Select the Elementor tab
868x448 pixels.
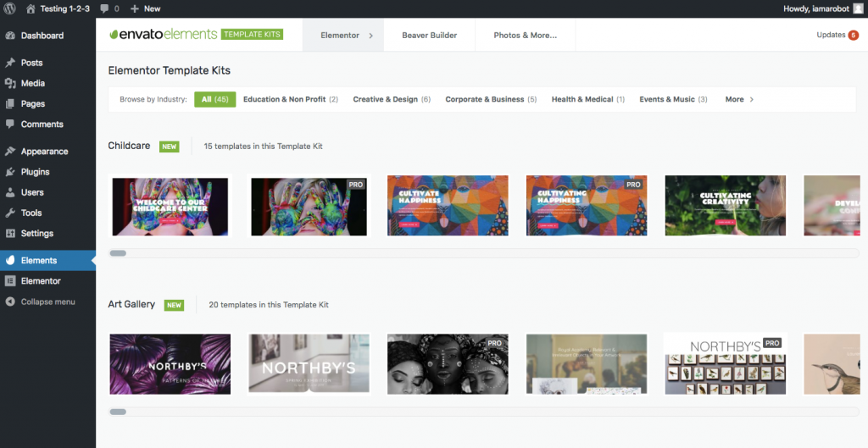click(342, 35)
